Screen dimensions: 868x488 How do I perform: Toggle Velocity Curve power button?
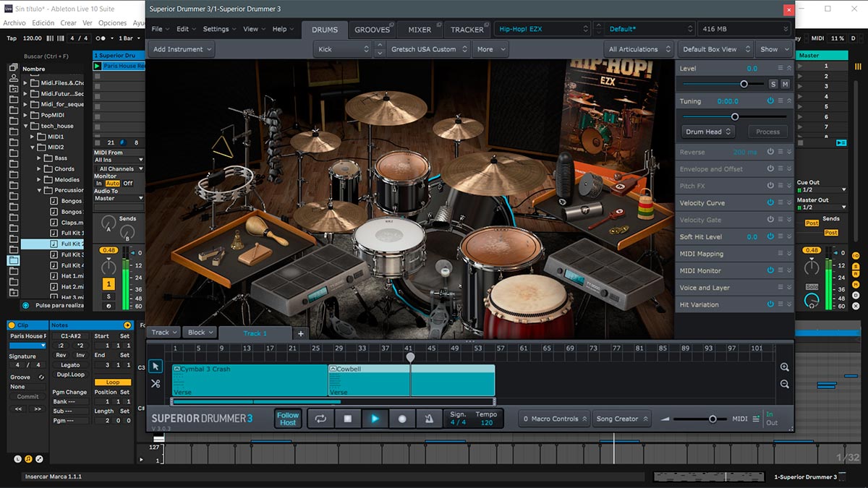point(770,203)
